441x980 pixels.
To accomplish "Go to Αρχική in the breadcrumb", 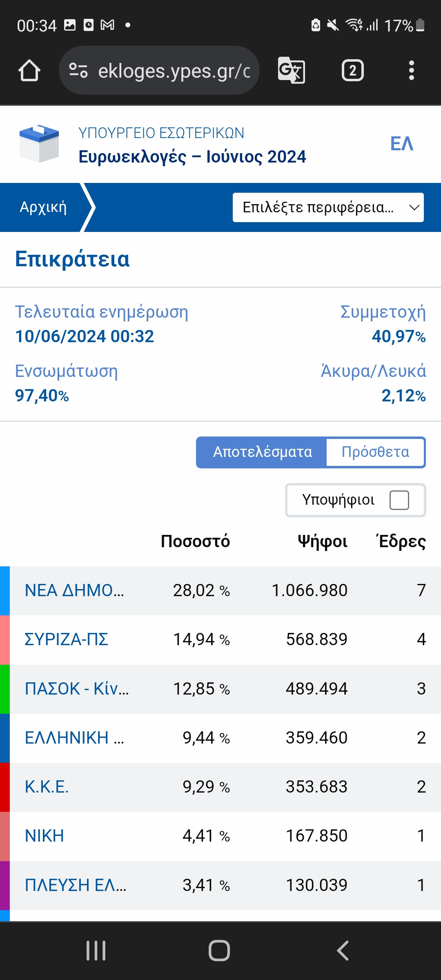I will tap(43, 207).
